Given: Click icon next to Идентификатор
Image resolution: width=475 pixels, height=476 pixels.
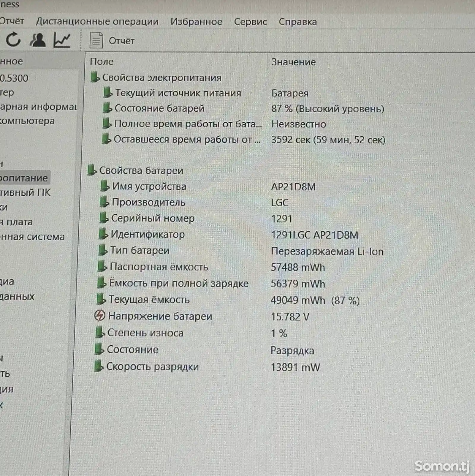Looking at the screenshot, I should 103,234.
